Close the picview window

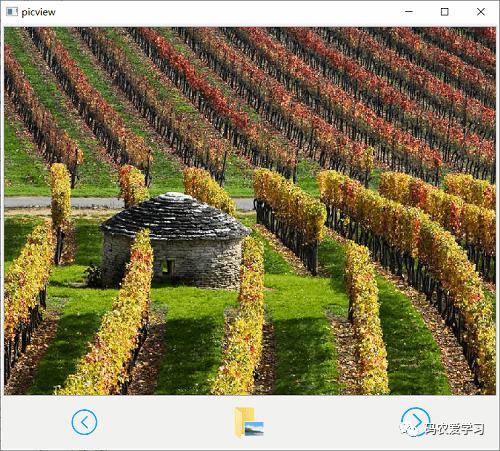(x=481, y=12)
